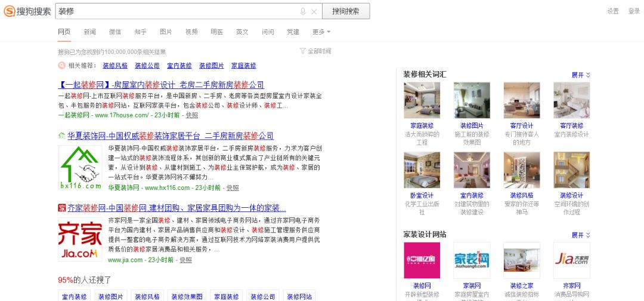Open the 室内装修 sidebar thumbnail
Screen dimensions: 644x301
(472, 170)
